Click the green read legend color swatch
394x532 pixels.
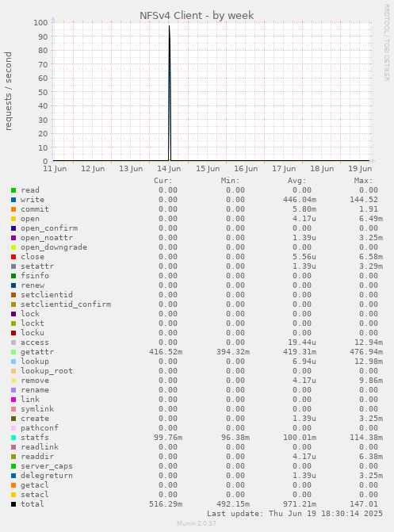(x=13, y=190)
